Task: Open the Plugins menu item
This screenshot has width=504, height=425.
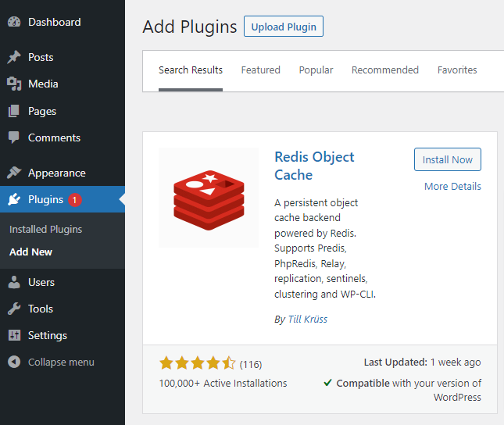Action: tap(45, 199)
